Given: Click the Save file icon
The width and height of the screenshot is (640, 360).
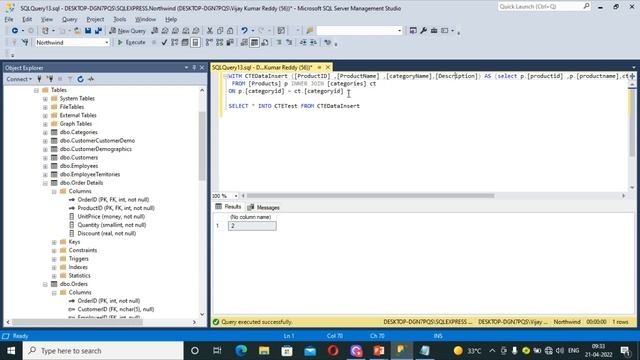Looking at the screenshot, I should (x=88, y=31).
